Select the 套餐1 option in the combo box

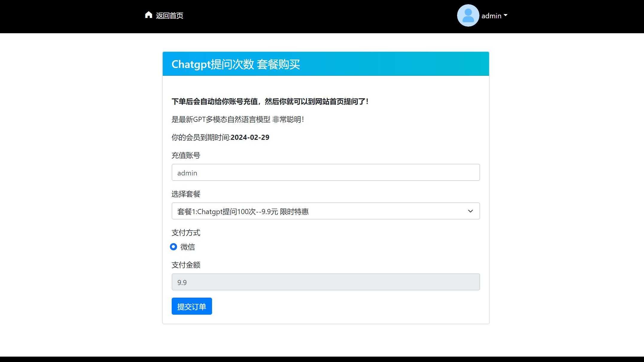325,211
